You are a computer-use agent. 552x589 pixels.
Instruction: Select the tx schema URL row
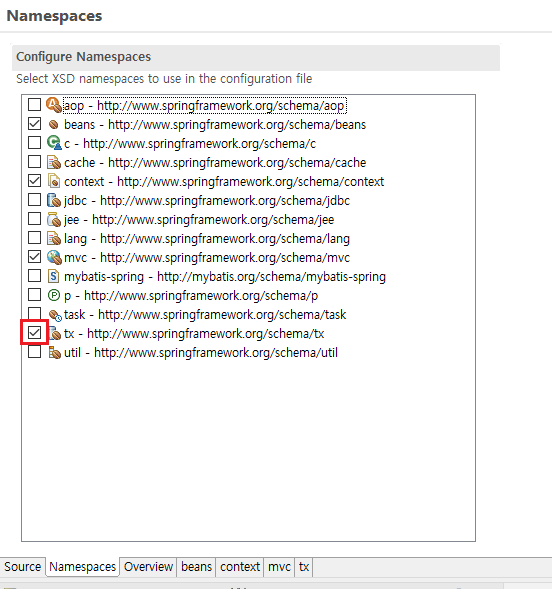(x=194, y=334)
